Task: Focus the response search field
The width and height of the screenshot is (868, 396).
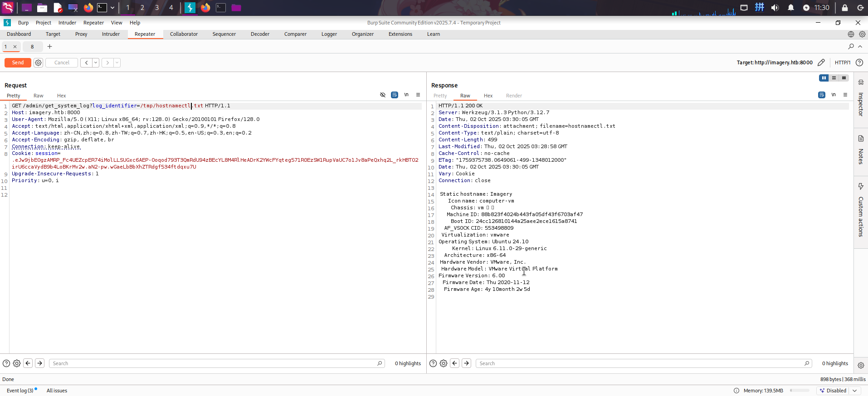Action: [x=644, y=363]
